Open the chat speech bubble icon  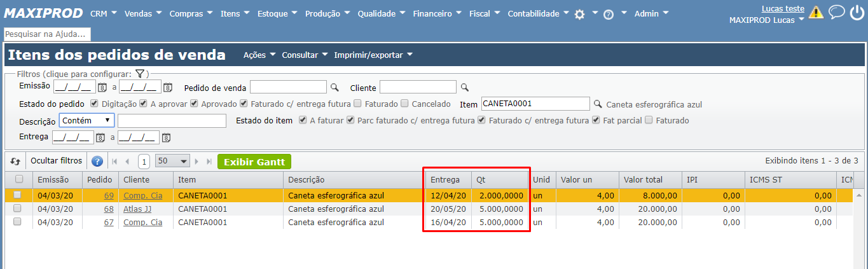[836, 12]
